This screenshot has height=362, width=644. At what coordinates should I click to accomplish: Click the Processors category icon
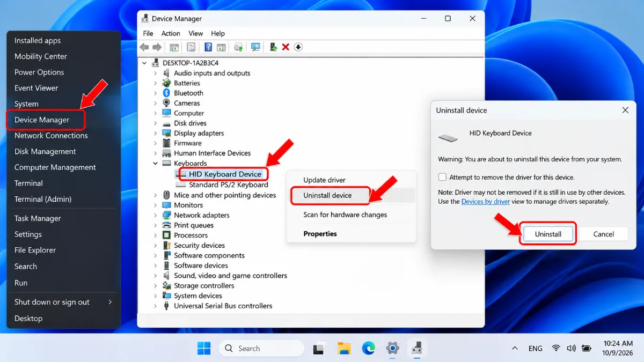click(166, 235)
